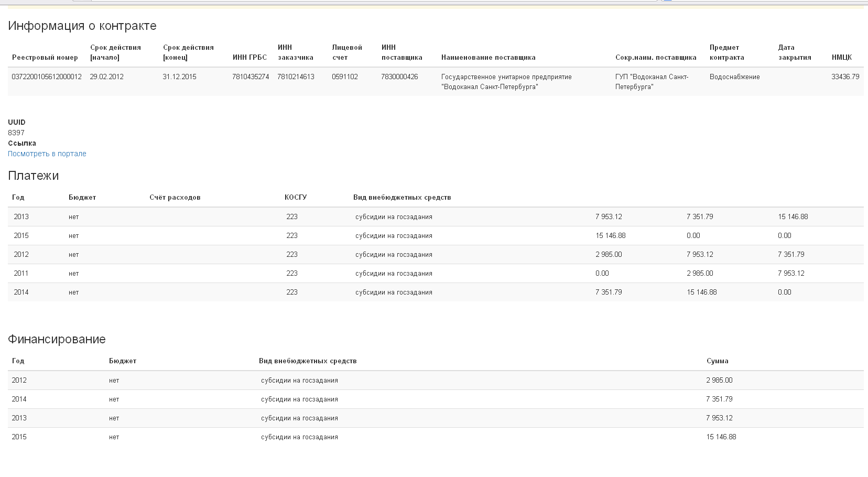Click the 'Реестровый номер' column header

pos(45,58)
